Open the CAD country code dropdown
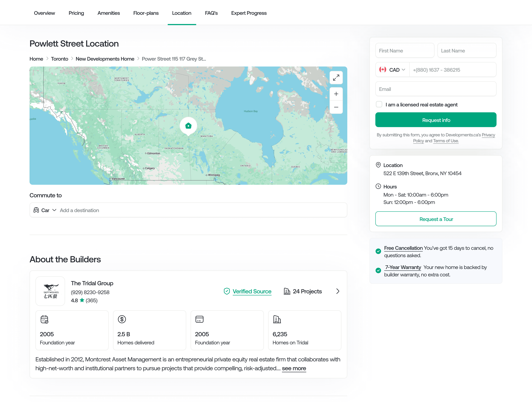Image resolution: width=532 pixels, height=402 pixels. (393, 70)
